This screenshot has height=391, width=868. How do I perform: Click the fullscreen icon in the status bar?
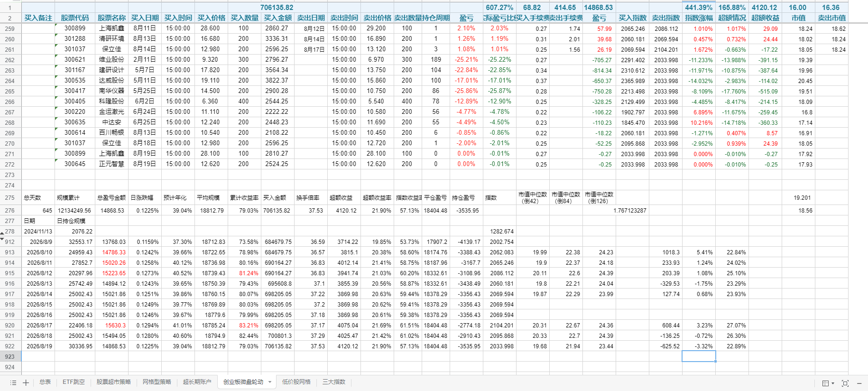[845, 383]
